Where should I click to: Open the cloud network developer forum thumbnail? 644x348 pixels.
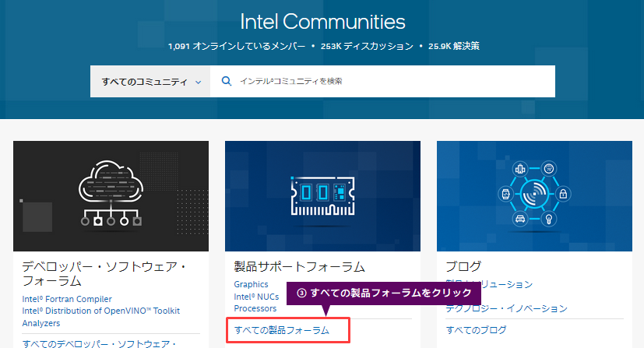click(111, 196)
